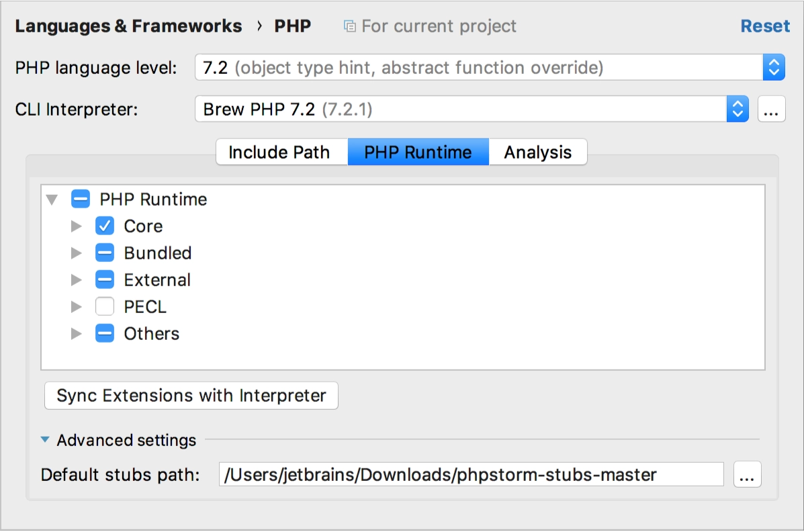Open CLI Interpreter browse (...) button
Image resolution: width=804 pixels, height=532 pixels.
[x=771, y=109]
